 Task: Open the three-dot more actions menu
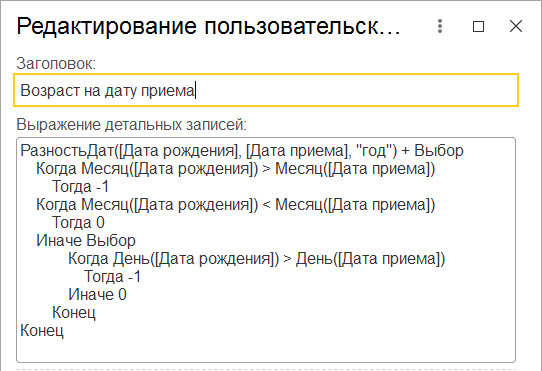click(440, 26)
